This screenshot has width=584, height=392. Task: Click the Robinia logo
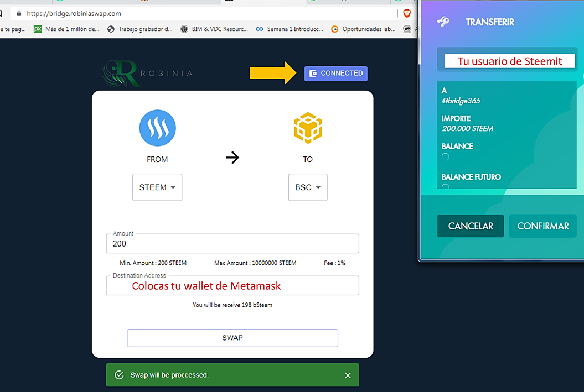pyautogui.click(x=147, y=74)
